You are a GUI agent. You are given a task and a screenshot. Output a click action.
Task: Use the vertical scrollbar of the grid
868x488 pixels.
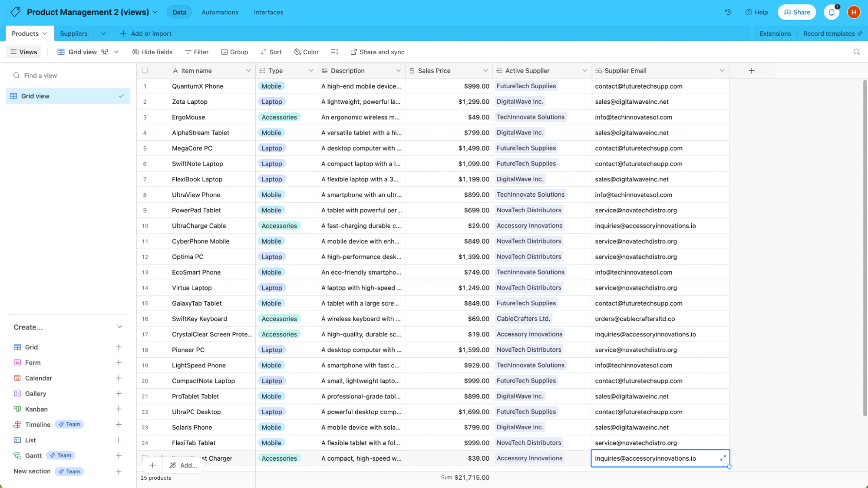click(x=865, y=247)
